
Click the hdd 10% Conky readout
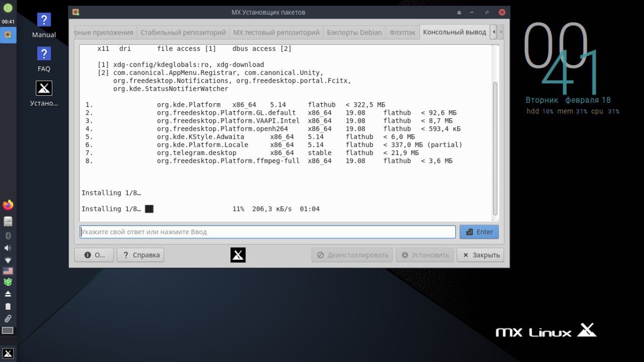[x=540, y=111]
